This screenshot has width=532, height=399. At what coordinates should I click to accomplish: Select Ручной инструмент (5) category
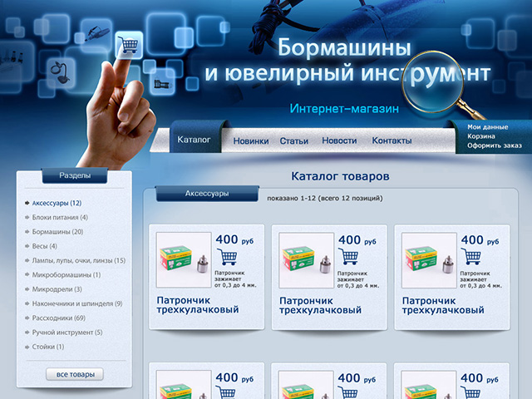pos(67,332)
